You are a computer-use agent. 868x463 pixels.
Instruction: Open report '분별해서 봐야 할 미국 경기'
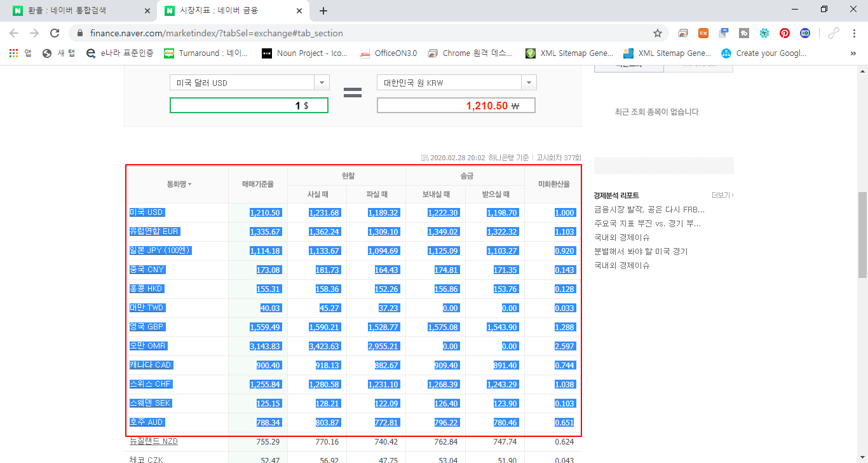641,251
